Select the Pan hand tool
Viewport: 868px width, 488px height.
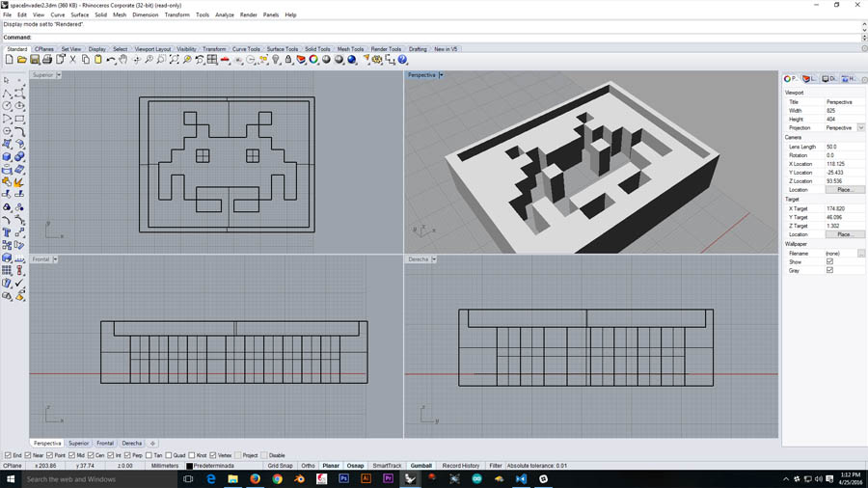coord(122,60)
